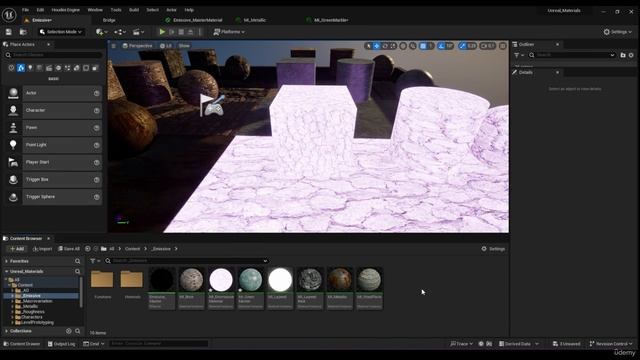Viewport: 640px width, 360px height.
Task: Select the Basic category icon in Place Actors
Action: click(x=21, y=68)
